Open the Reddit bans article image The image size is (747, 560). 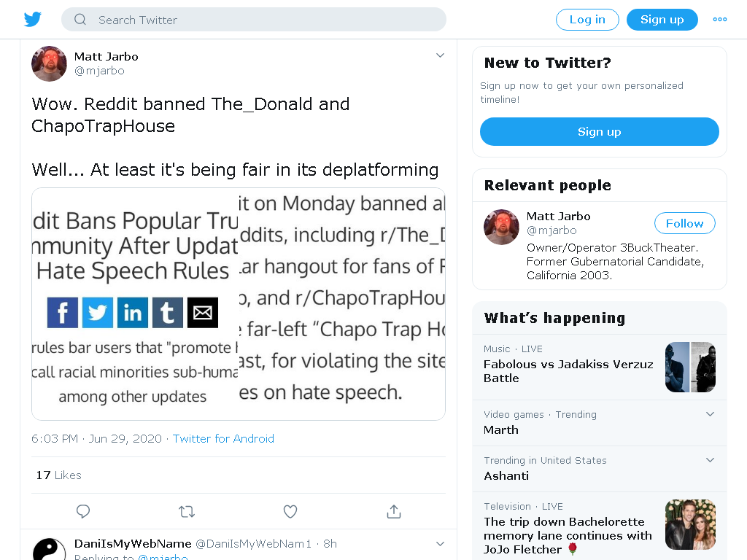click(239, 304)
